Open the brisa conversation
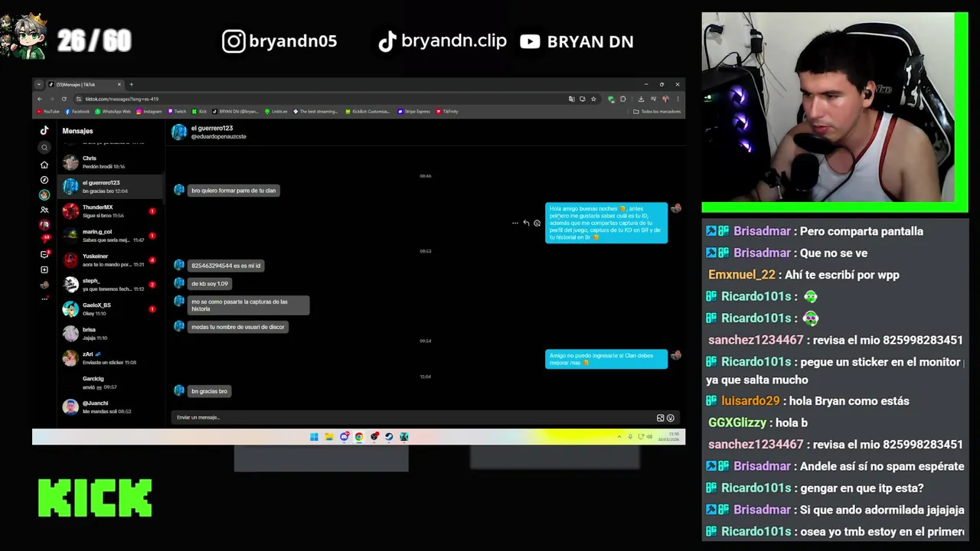This screenshot has height=551, width=980. tap(111, 334)
